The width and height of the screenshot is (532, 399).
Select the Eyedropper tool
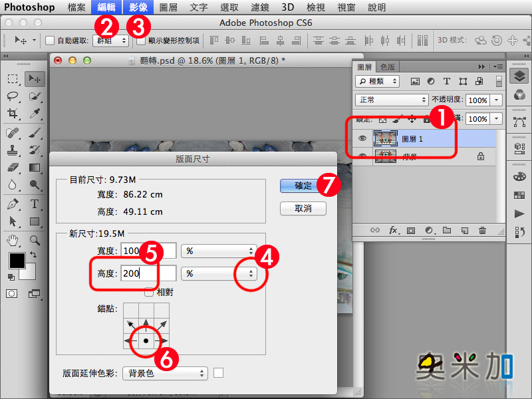(x=35, y=113)
